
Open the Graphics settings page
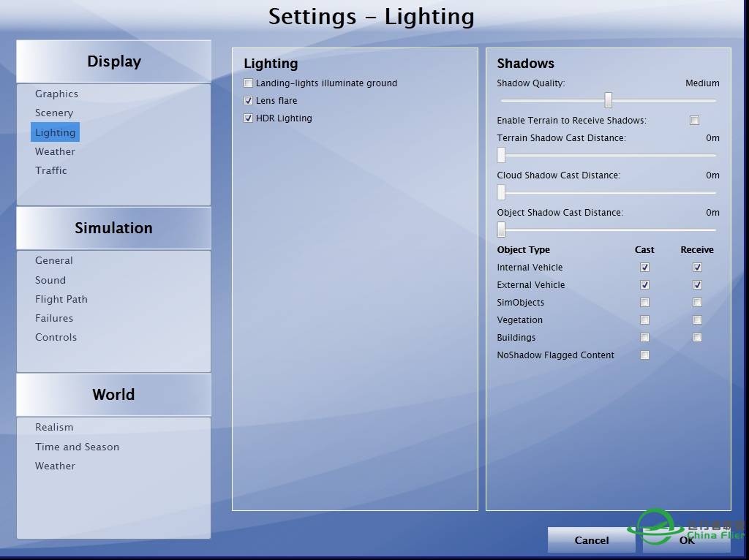[56, 94]
